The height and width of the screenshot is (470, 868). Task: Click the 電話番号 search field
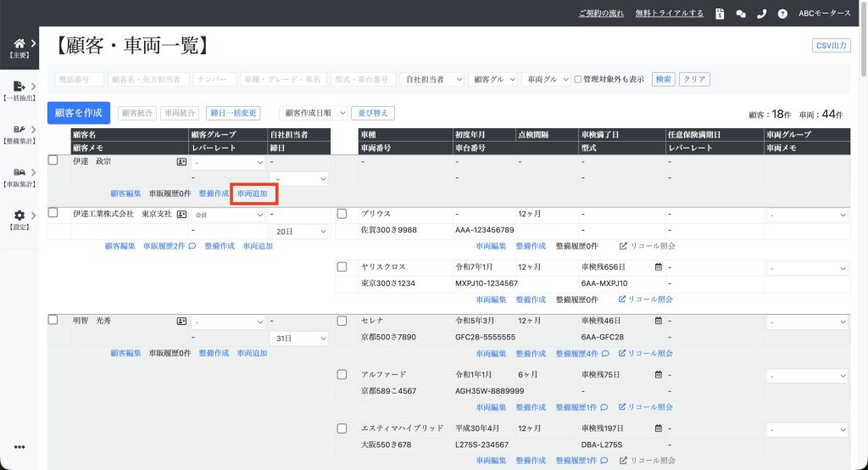tap(79, 79)
